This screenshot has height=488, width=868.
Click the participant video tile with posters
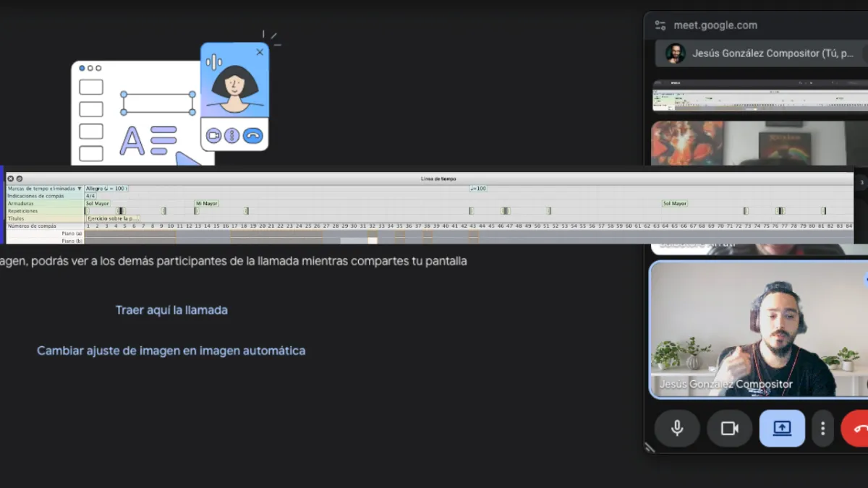tap(759, 143)
